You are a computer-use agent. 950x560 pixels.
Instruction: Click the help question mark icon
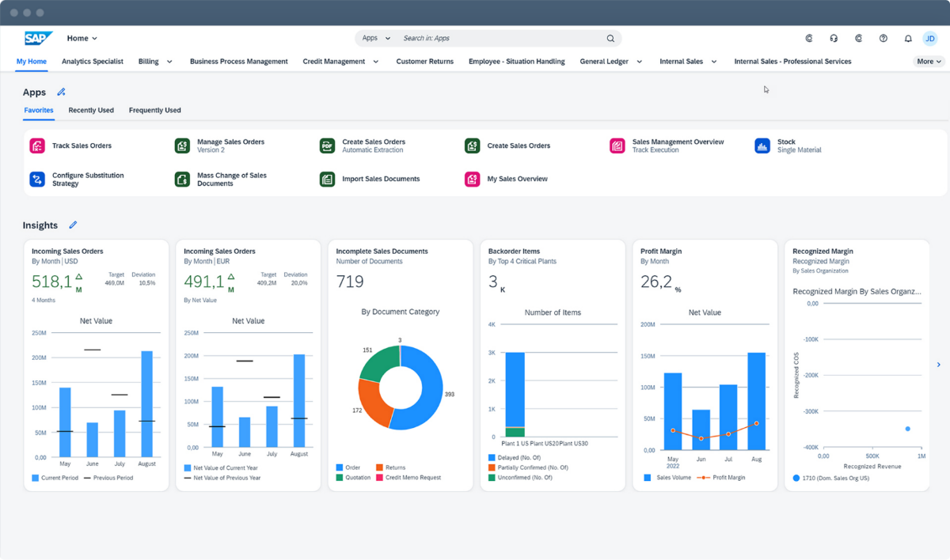[x=883, y=38]
